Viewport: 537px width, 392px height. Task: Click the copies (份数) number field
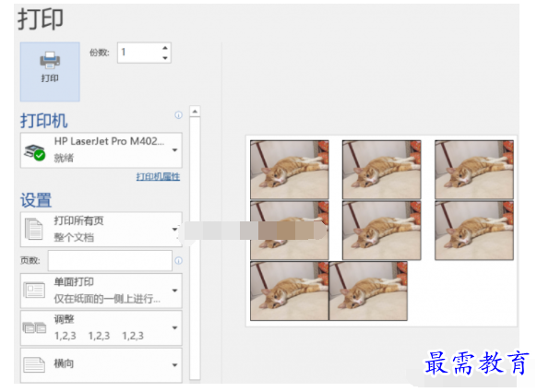click(144, 53)
